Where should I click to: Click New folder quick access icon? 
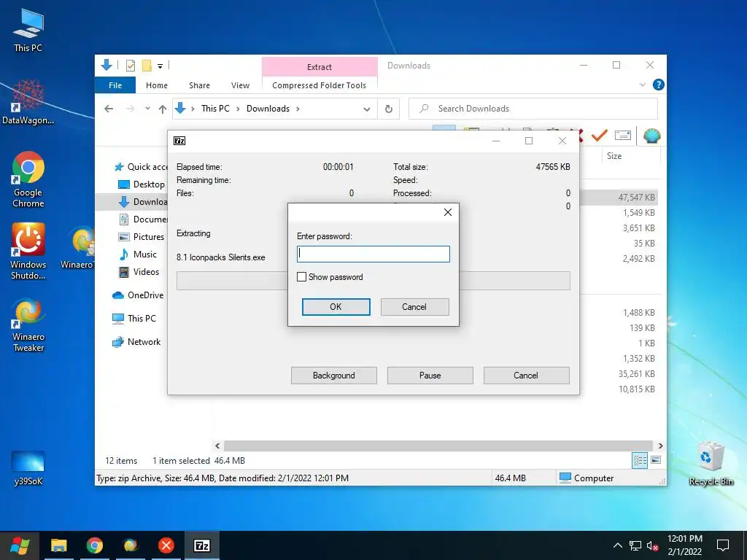pyautogui.click(x=147, y=66)
